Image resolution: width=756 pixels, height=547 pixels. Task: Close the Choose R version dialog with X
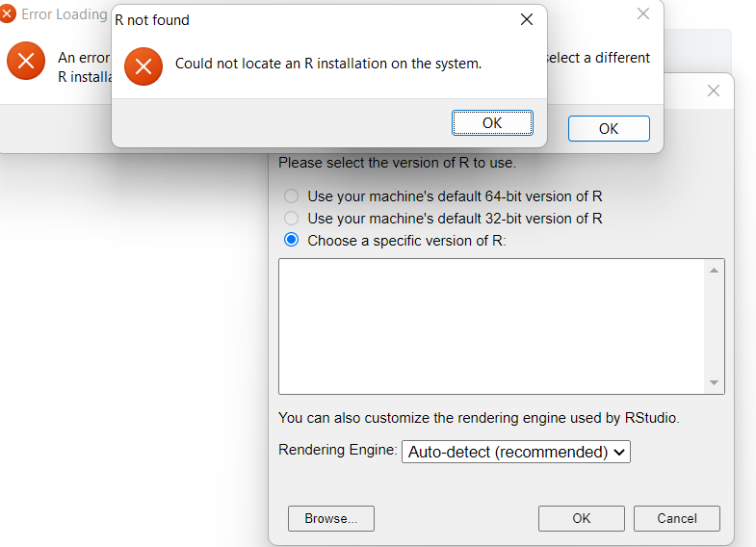714,91
